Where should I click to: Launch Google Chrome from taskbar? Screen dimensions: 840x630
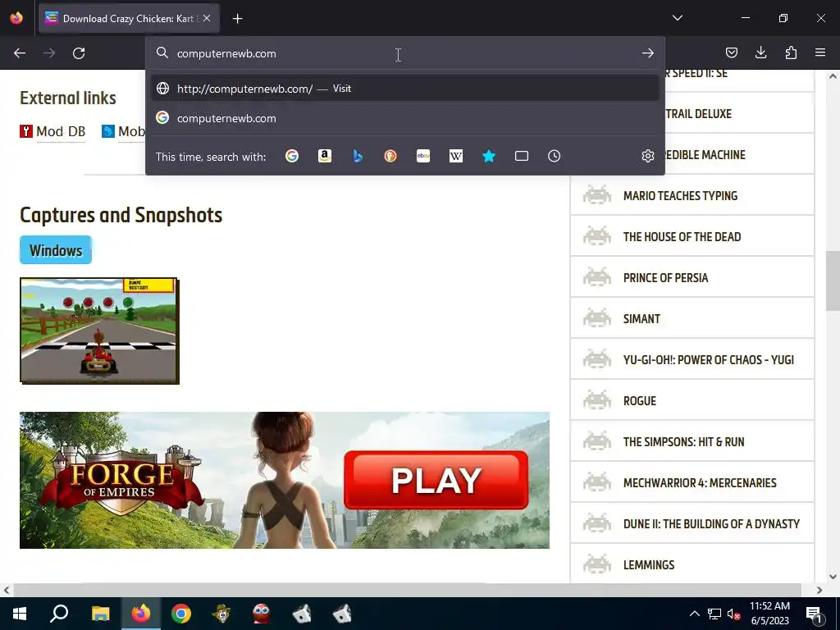click(181, 614)
